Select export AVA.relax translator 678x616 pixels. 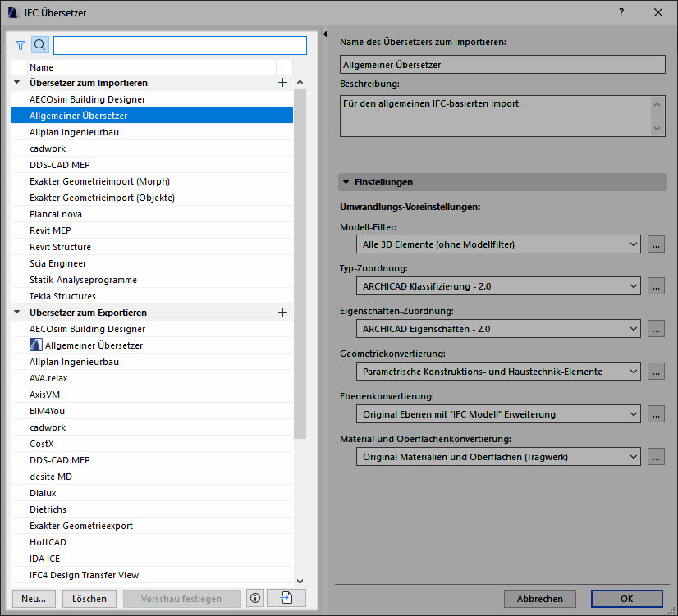pyautogui.click(x=152, y=378)
